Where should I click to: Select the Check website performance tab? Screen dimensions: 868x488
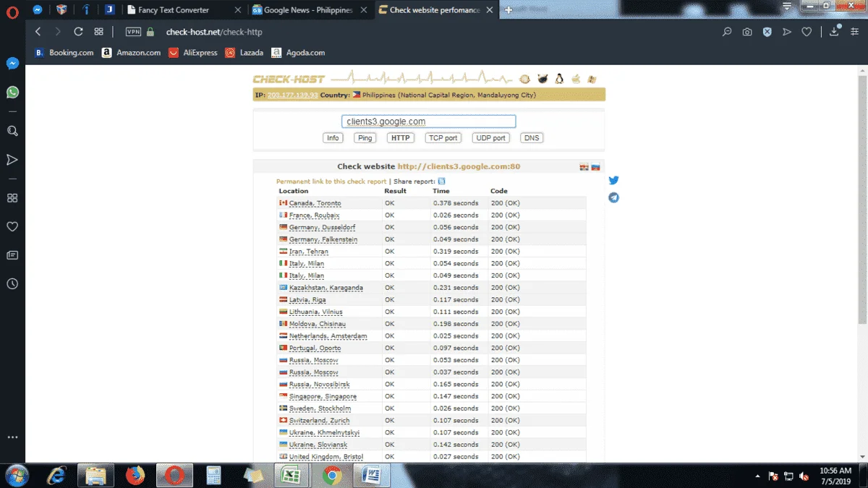click(436, 10)
